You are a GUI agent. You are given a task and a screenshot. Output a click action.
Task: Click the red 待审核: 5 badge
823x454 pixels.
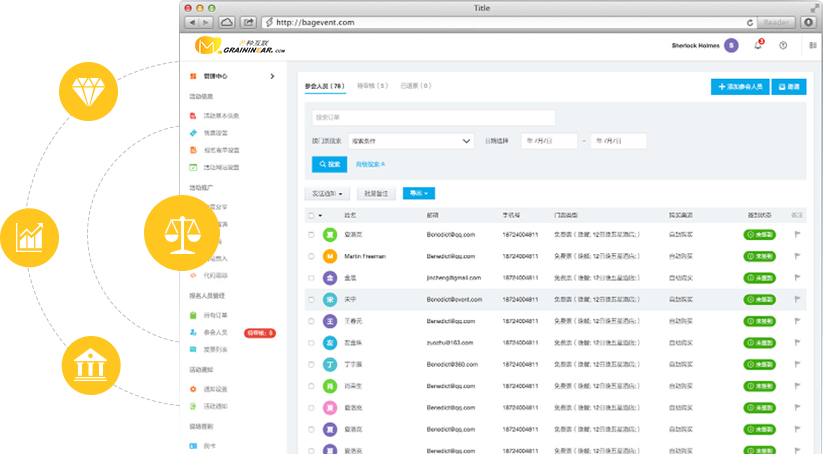click(x=260, y=333)
